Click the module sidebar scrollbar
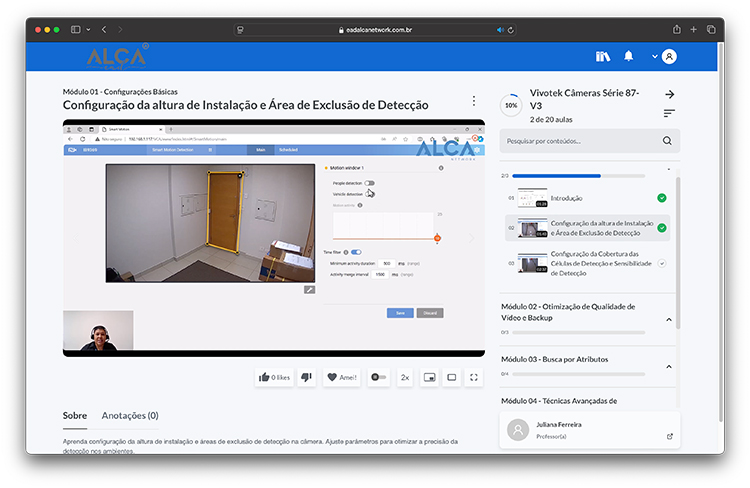This screenshot has width=750, height=488. click(678, 253)
